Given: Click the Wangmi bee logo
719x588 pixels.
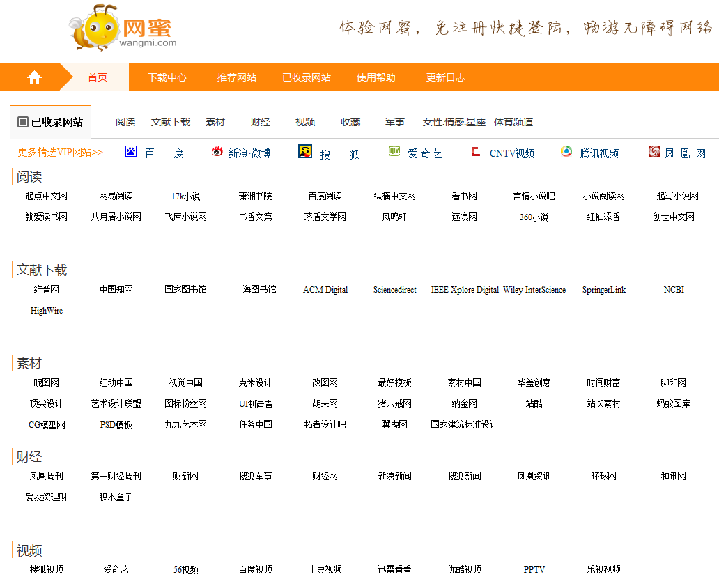Looking at the screenshot, I should (123, 28).
